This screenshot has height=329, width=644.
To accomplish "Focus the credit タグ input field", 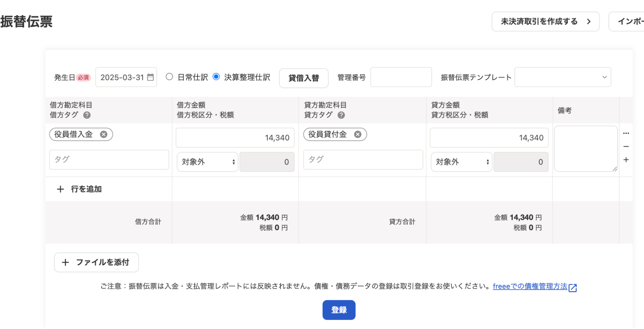I will pyautogui.click(x=363, y=160).
